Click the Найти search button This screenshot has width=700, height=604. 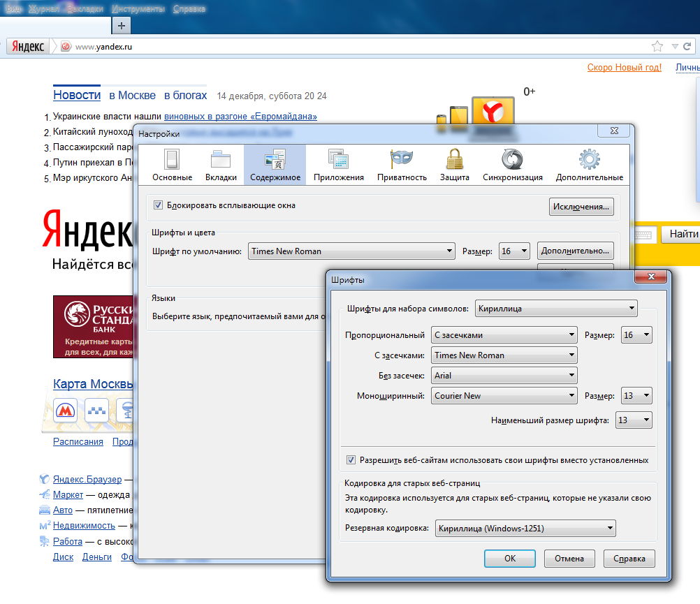680,234
